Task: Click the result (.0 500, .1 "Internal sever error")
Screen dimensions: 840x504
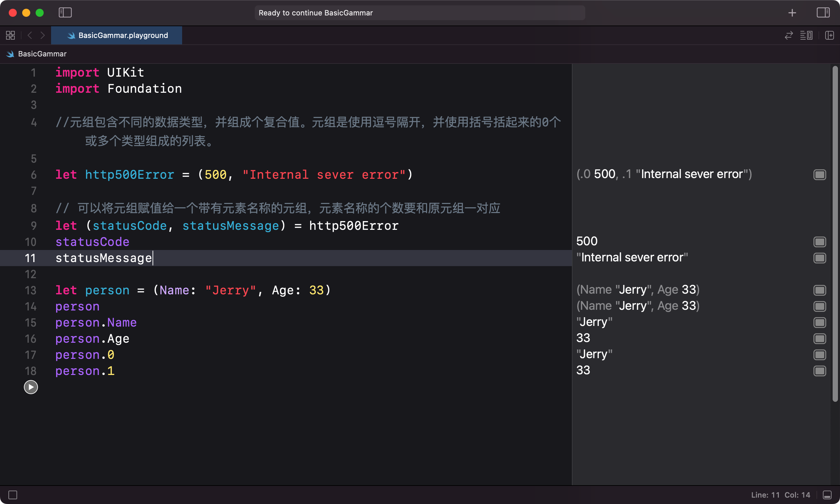Action: click(664, 174)
